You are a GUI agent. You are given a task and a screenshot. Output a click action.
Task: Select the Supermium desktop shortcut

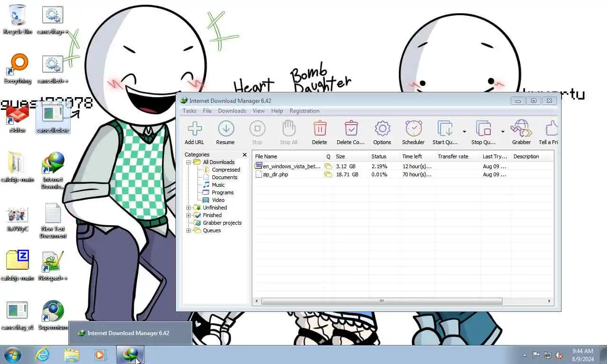click(53, 315)
